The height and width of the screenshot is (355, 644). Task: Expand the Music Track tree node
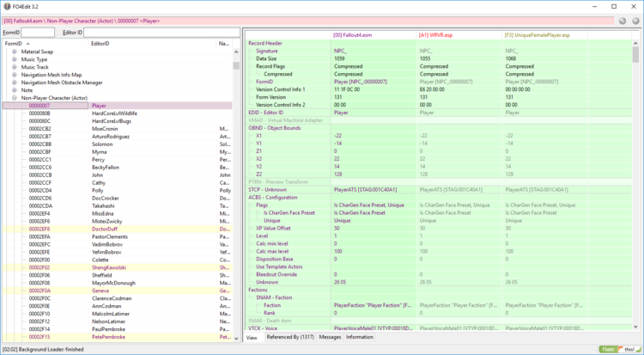tap(15, 67)
